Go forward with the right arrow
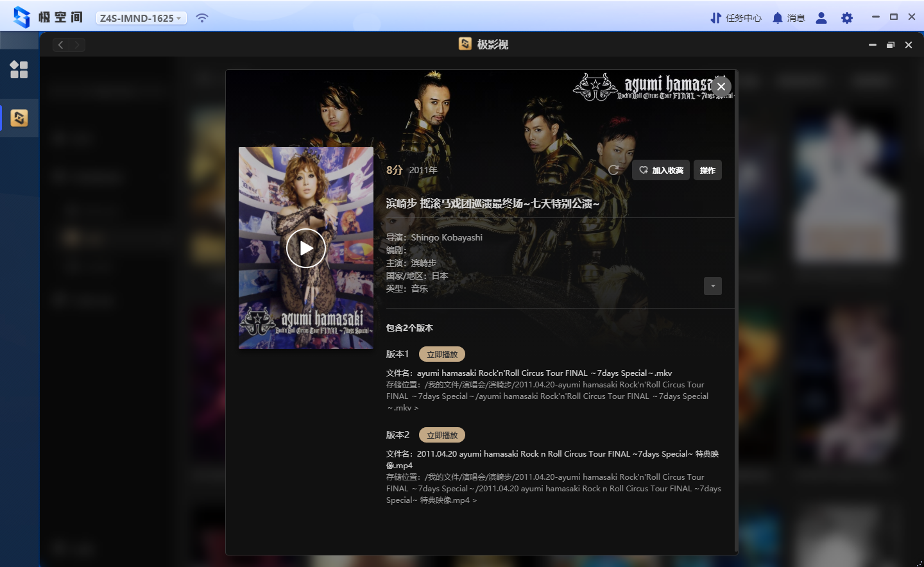The image size is (924, 567). (77, 45)
